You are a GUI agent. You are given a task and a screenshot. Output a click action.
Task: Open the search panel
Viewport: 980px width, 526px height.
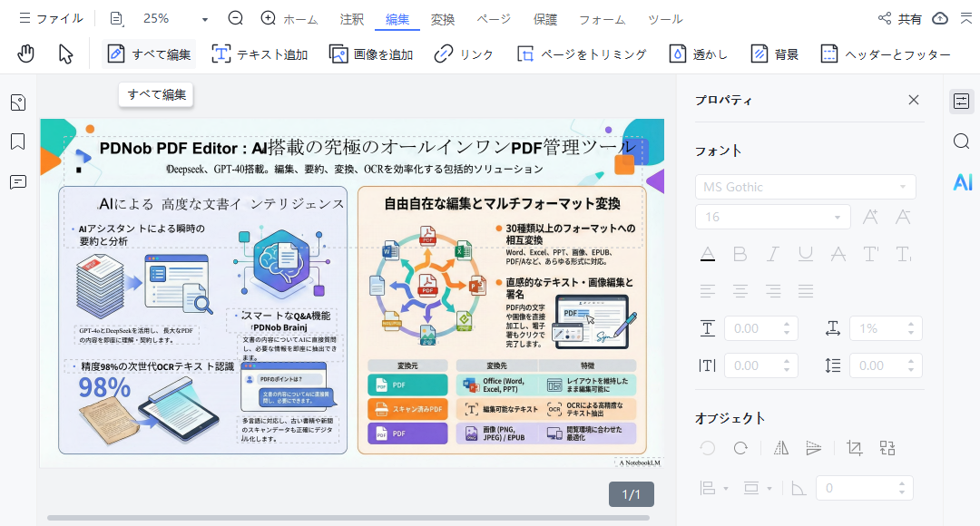(962, 141)
